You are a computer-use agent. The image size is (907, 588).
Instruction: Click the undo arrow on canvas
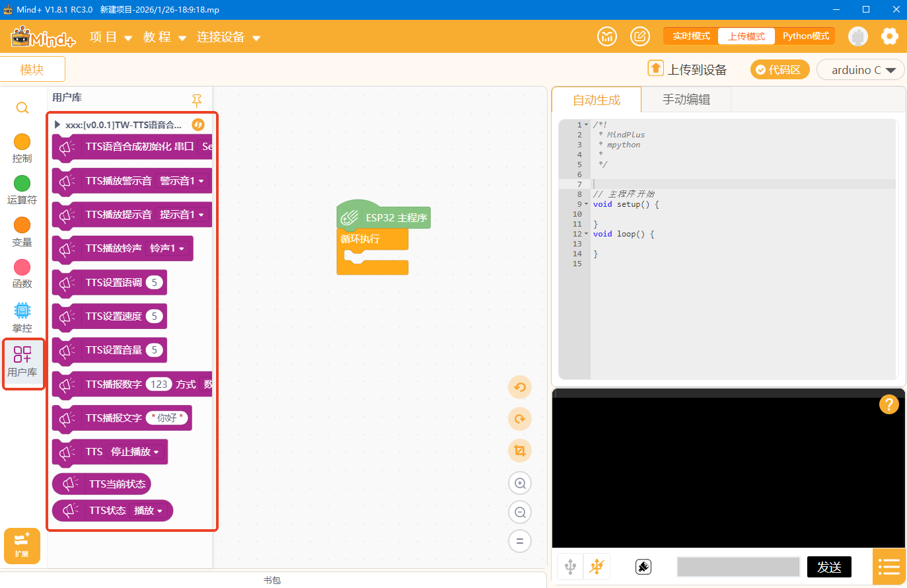(520, 387)
